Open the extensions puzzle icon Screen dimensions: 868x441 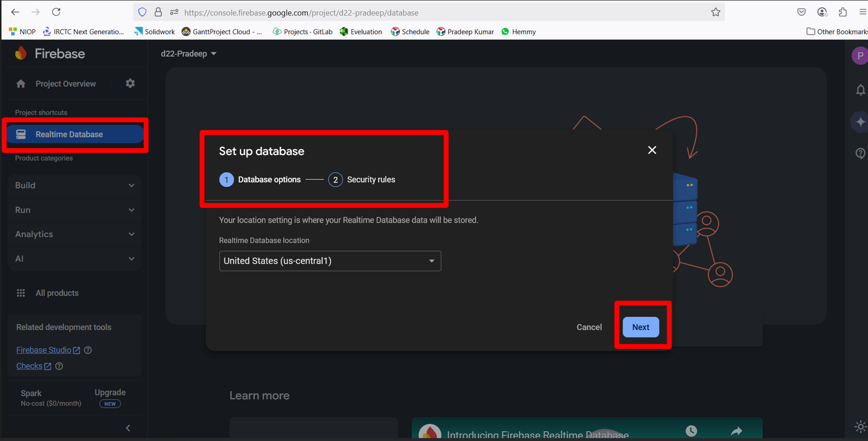tap(843, 12)
